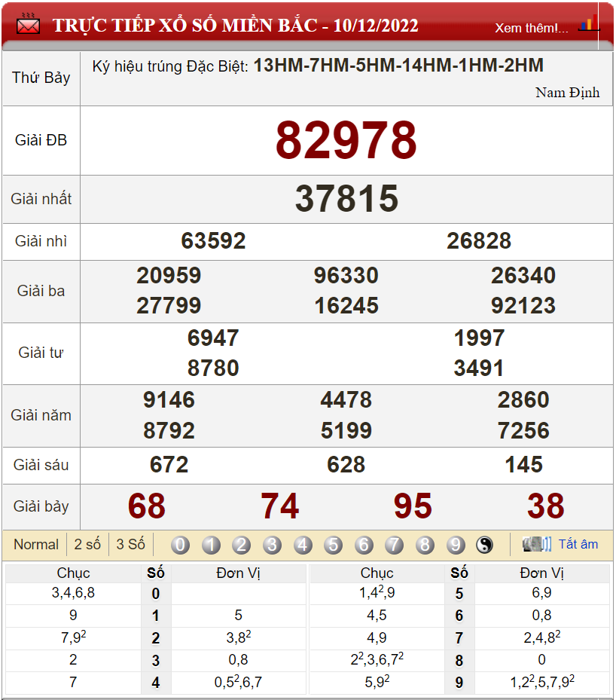Select the digit 9 filter ball
The height and width of the screenshot is (700, 616).
point(455,545)
